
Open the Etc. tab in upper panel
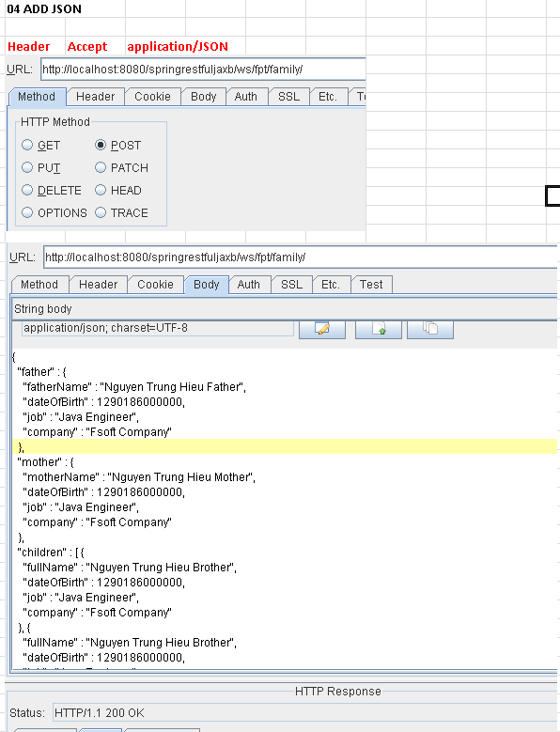coord(328,97)
